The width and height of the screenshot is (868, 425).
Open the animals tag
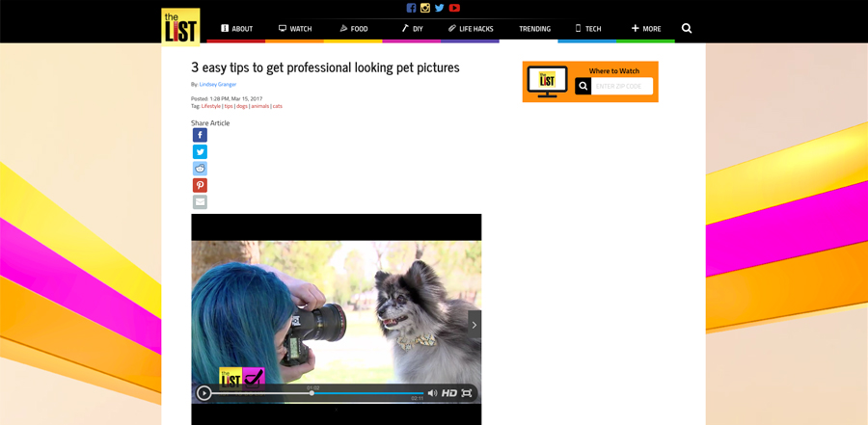[260, 106]
